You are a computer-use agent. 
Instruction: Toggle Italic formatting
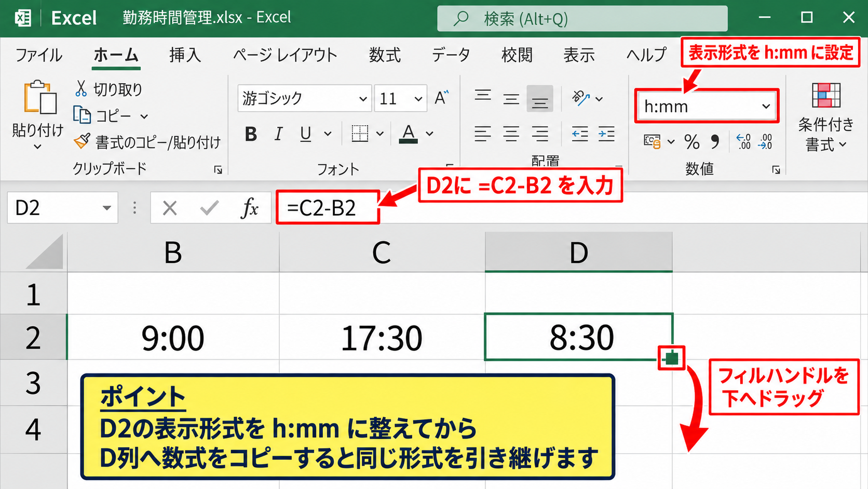click(x=278, y=134)
